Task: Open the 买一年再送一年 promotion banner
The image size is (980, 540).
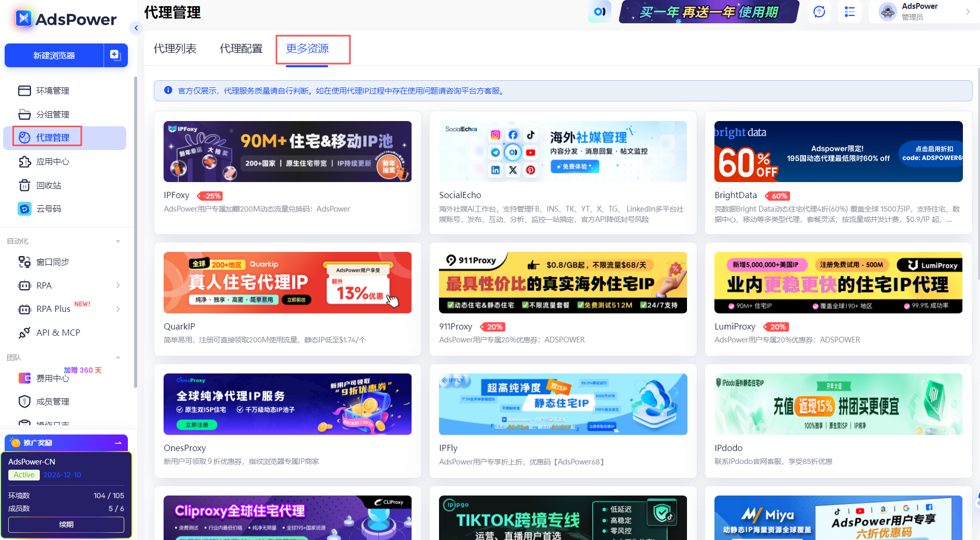Action: click(x=708, y=11)
